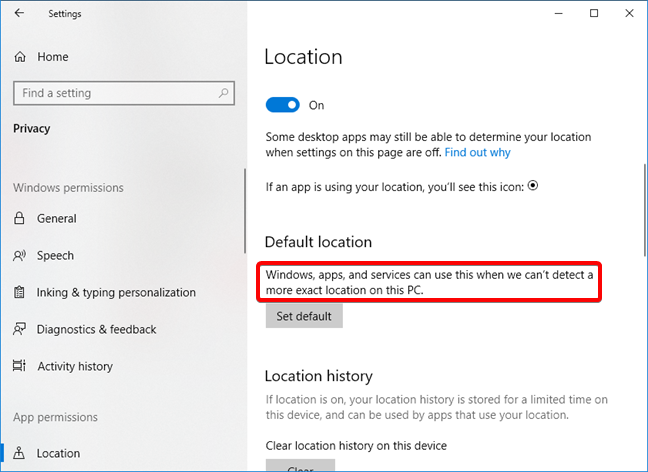Click the Windows permissions label

pyautogui.click(x=68, y=188)
